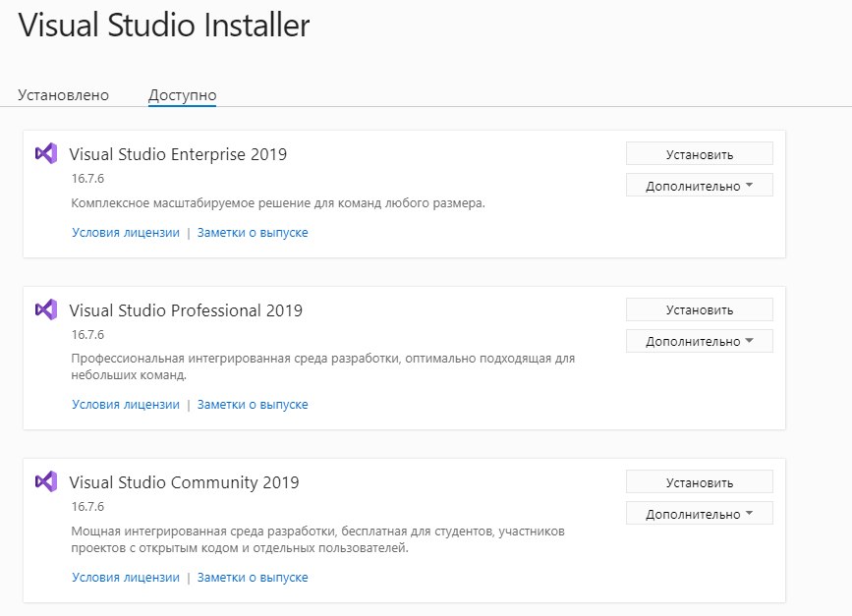This screenshot has width=852, height=616.
Task: Click the Visual Studio Enterprise 2019 logo icon
Action: [46, 153]
